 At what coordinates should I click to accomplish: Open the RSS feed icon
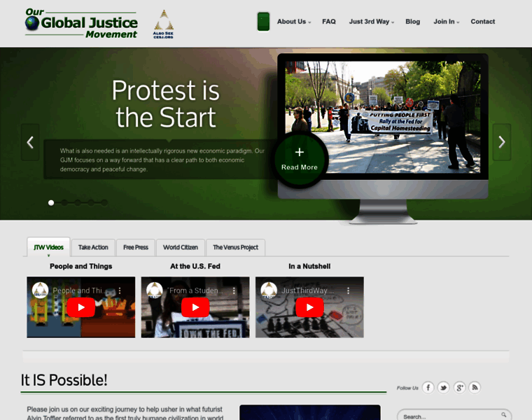(x=475, y=387)
